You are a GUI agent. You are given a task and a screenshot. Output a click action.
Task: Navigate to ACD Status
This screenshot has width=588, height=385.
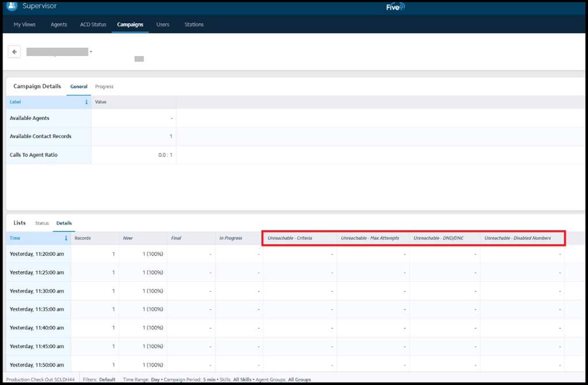click(x=93, y=24)
